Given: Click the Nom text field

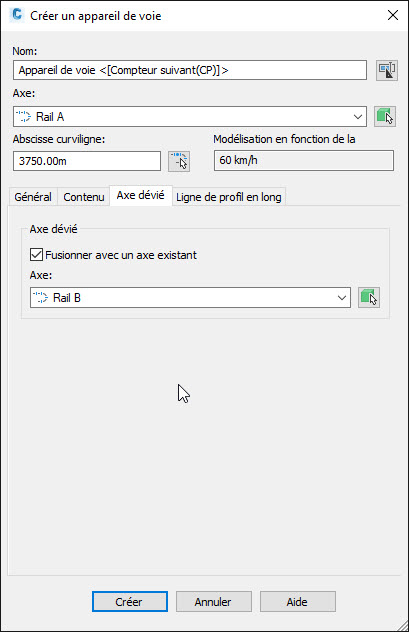Looking at the screenshot, I should coord(190,70).
